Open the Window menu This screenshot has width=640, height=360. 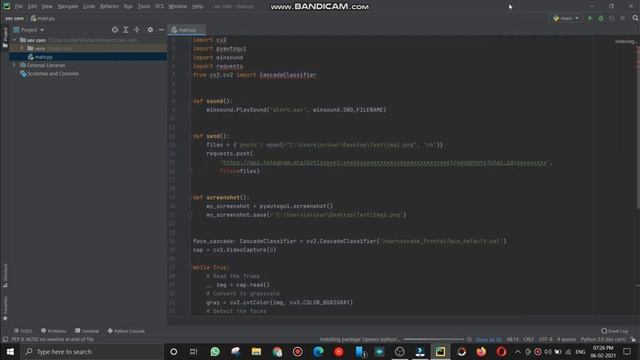[178, 7]
